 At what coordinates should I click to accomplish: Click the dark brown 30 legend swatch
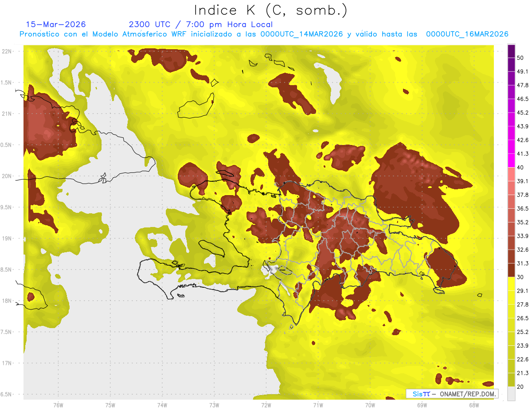(x=511, y=270)
